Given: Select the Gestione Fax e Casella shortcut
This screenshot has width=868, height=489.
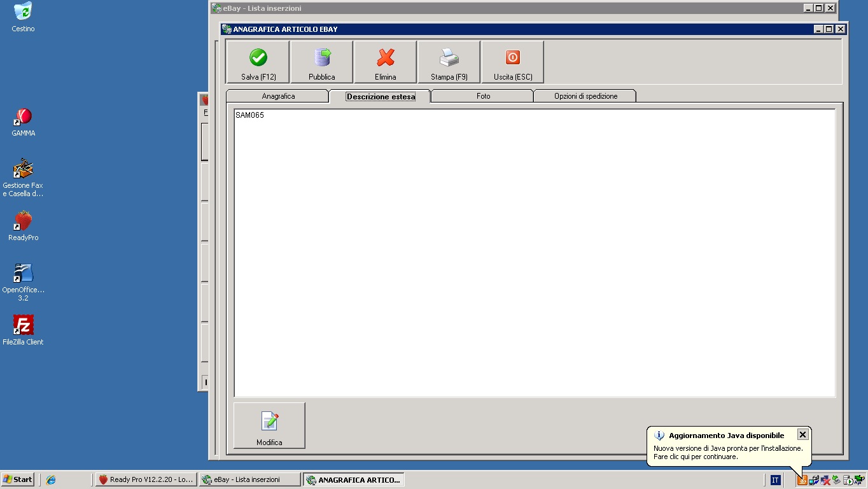Looking at the screenshot, I should 23,178.
